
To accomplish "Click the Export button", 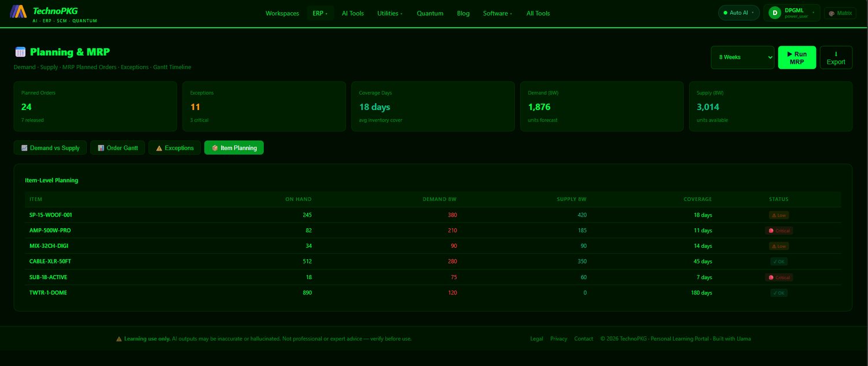I will tap(836, 57).
